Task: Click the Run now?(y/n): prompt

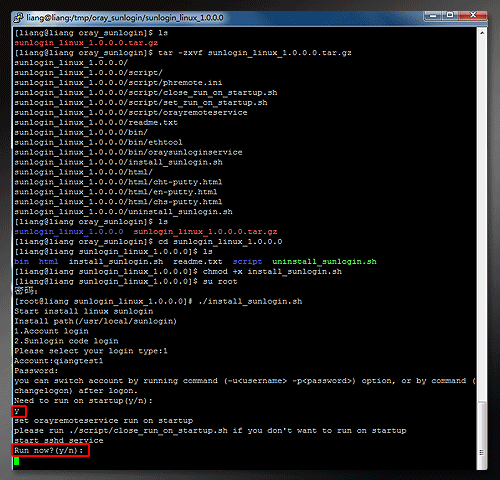Action: (x=49, y=451)
